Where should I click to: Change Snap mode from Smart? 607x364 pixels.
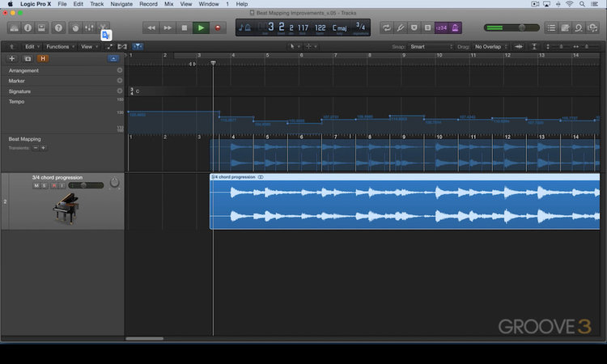click(x=431, y=47)
